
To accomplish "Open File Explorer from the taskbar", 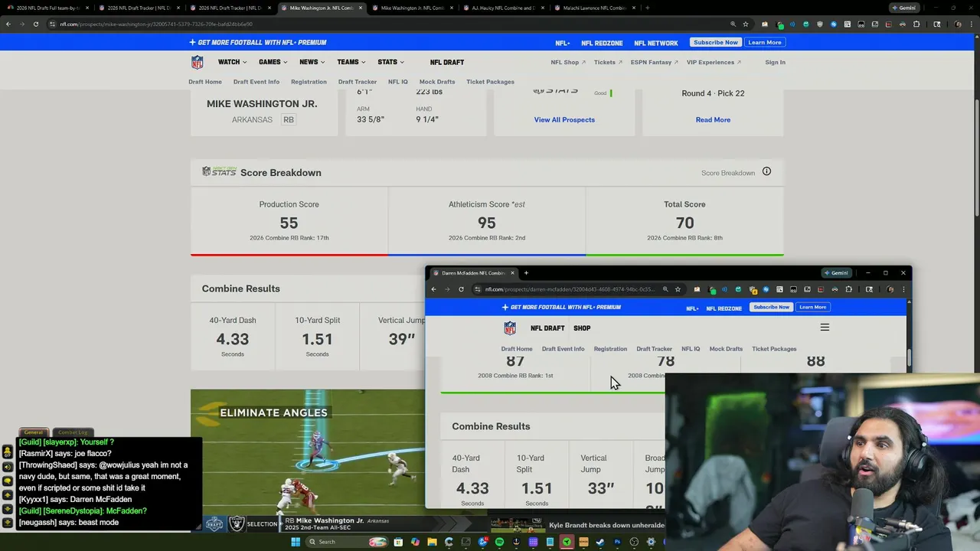I will click(x=432, y=542).
